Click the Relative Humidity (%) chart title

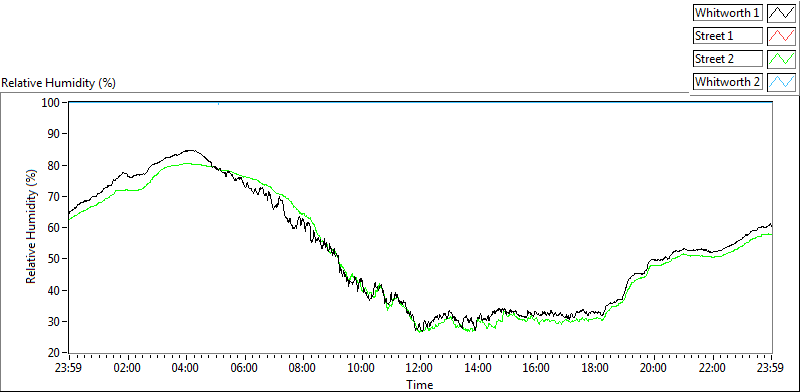point(59,83)
